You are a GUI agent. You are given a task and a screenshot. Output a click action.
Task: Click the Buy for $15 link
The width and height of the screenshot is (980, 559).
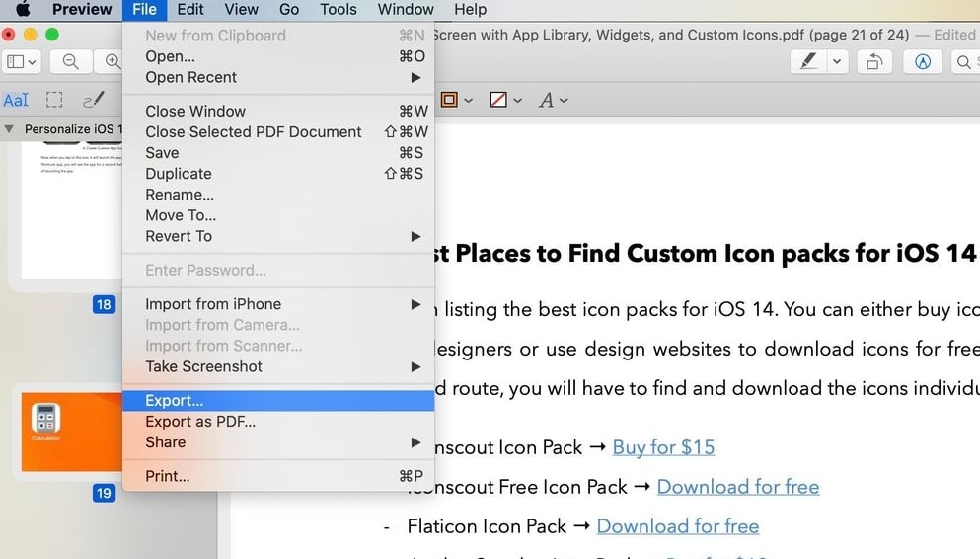663,447
